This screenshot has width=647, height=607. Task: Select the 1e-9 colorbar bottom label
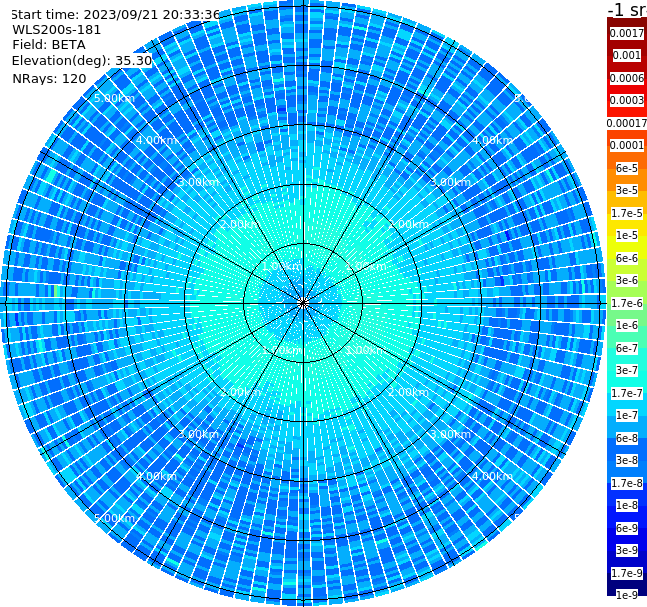point(627,595)
